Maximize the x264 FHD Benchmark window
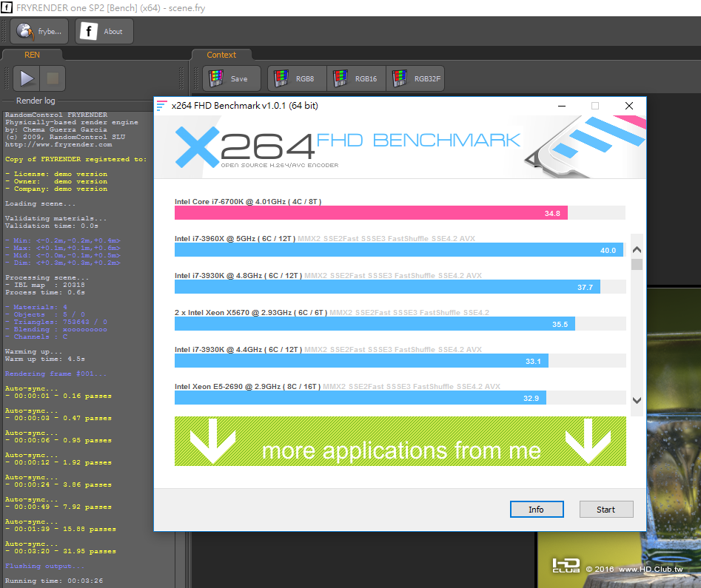701x588 pixels. [595, 106]
